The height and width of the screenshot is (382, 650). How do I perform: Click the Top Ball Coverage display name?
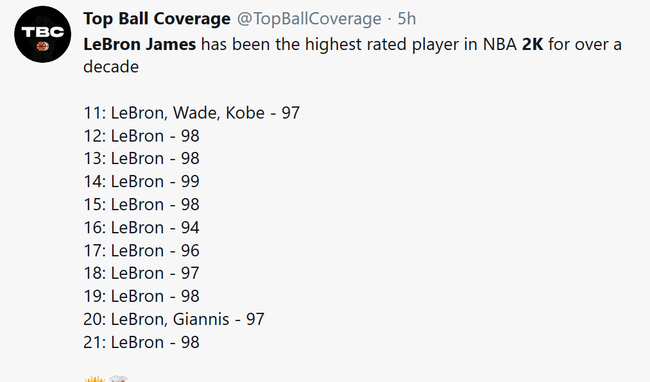pyautogui.click(x=157, y=19)
